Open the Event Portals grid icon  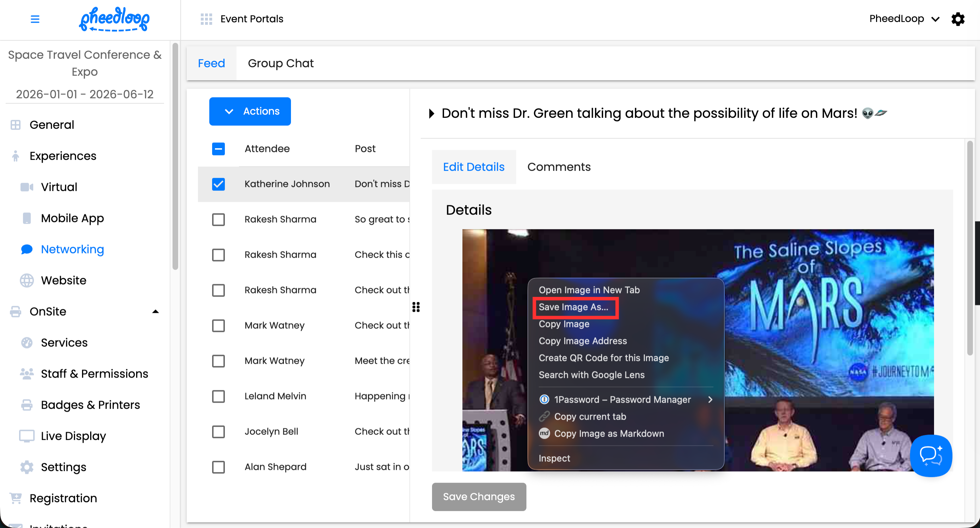click(206, 19)
